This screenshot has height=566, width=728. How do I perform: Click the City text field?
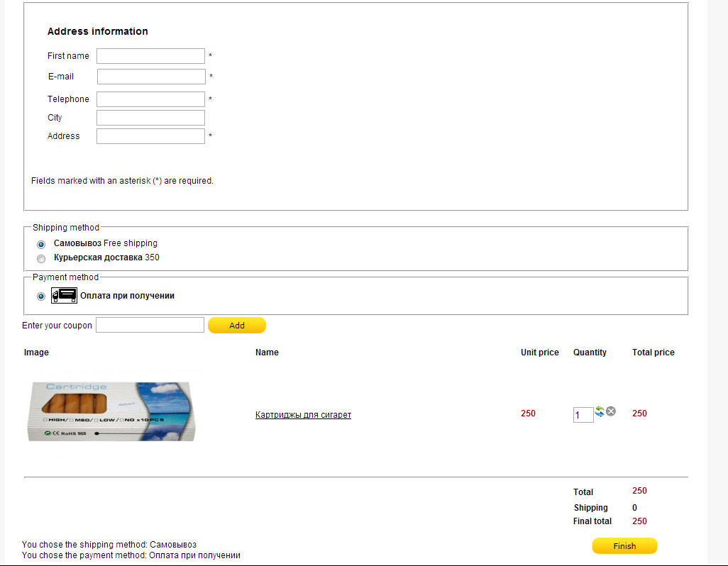pos(150,118)
